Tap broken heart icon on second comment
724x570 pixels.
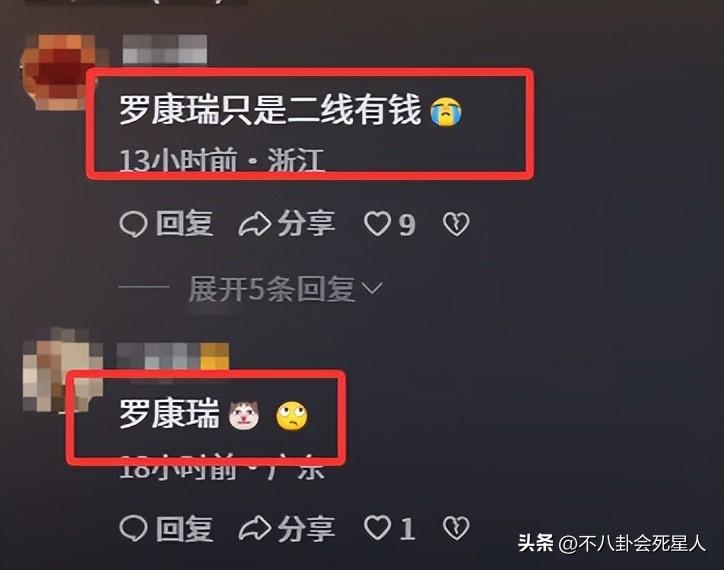(456, 528)
